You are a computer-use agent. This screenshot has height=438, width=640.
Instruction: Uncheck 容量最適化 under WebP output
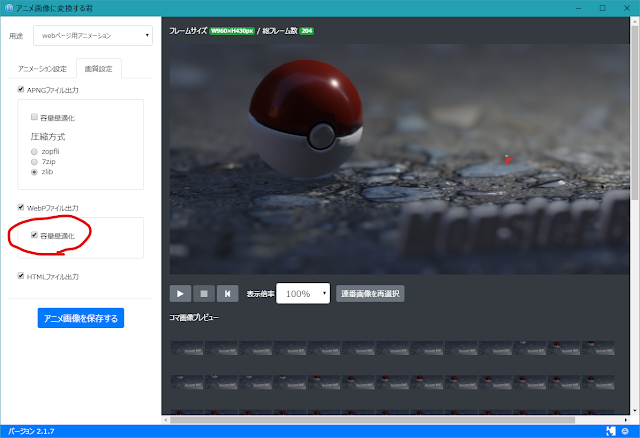click(34, 235)
